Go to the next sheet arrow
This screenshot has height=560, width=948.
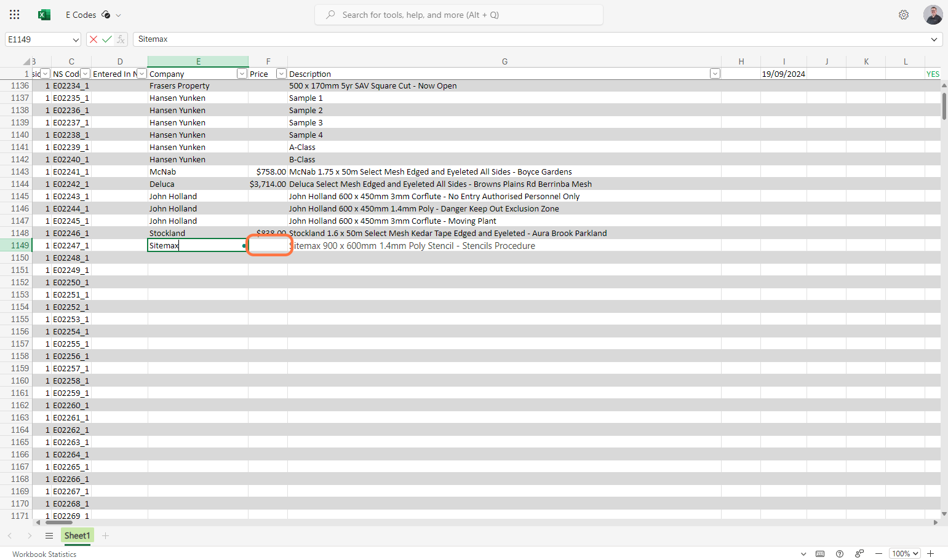pos(30,536)
